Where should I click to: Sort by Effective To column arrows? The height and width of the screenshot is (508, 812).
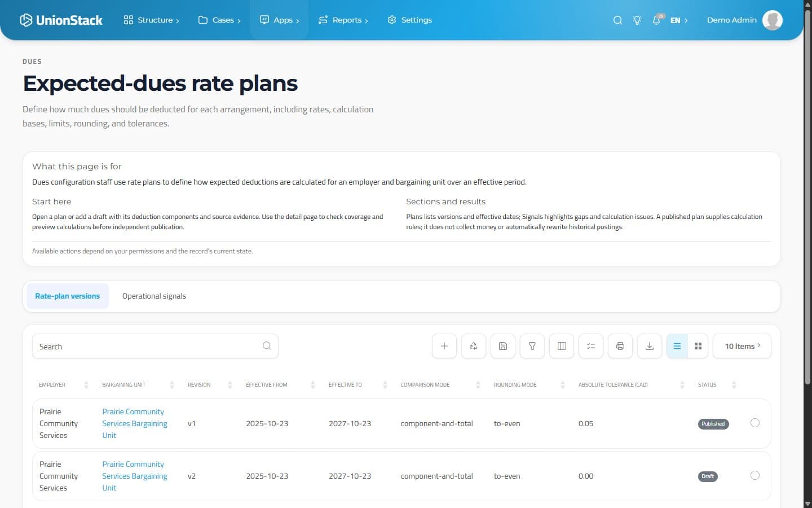(385, 385)
